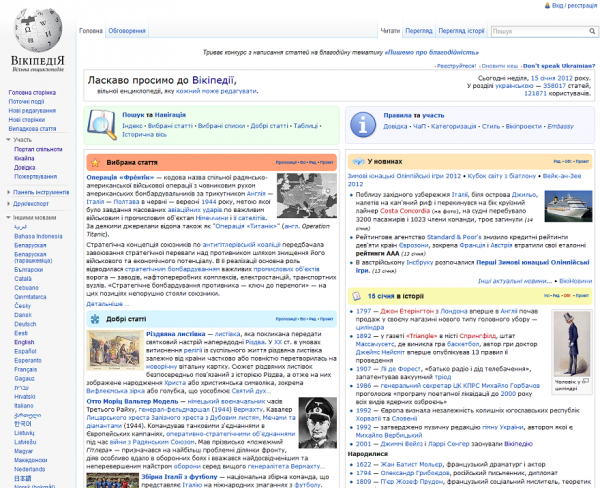Click the search and navigation magnifier icon

103,122
